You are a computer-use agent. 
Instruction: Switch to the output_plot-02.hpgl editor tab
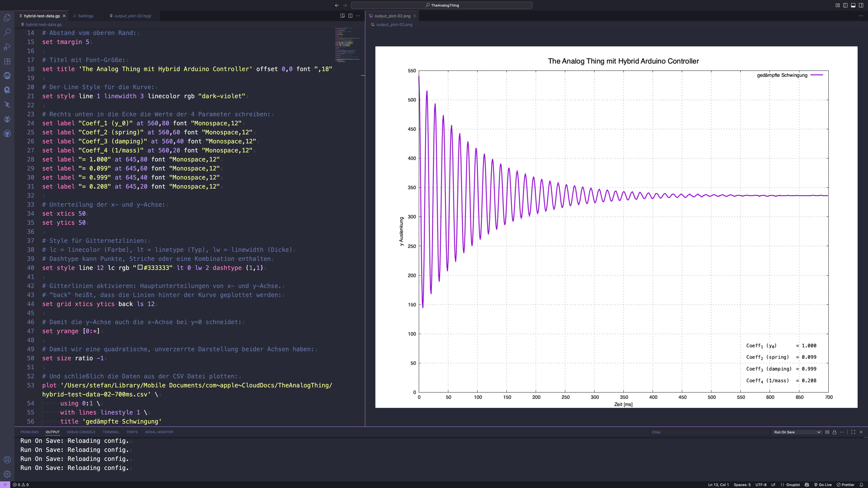(x=132, y=16)
